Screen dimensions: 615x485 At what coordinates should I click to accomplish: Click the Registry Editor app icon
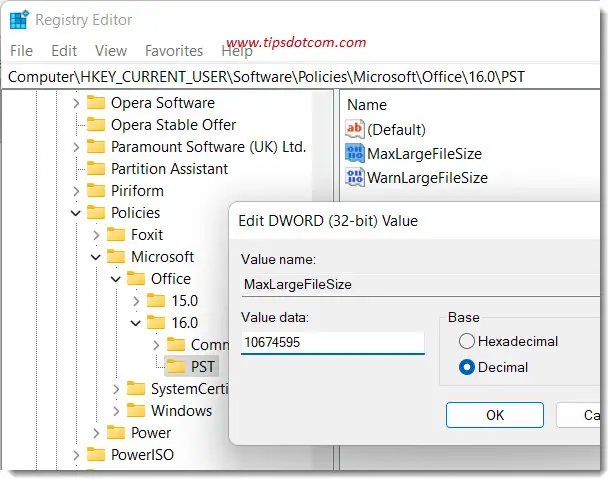click(x=19, y=20)
